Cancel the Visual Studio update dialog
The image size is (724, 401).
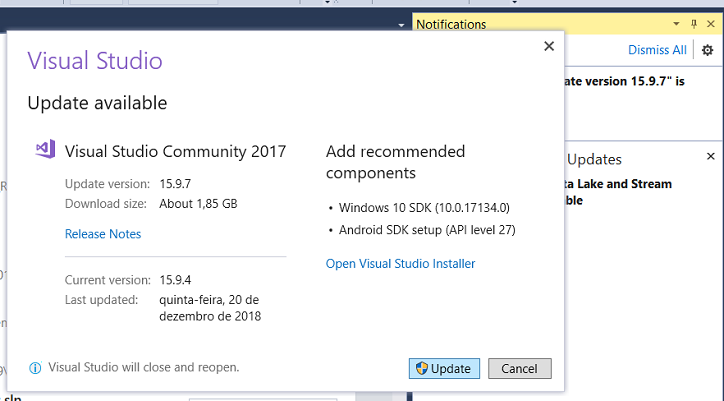(519, 368)
